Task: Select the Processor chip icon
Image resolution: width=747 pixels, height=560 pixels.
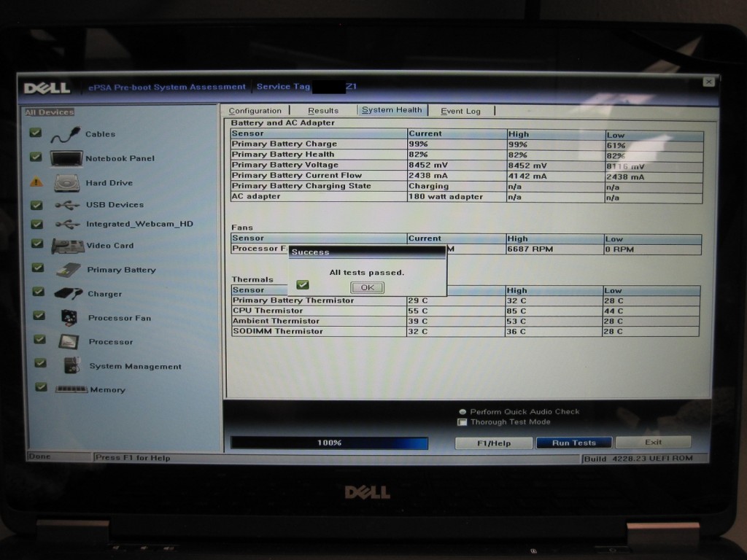Action: click(x=69, y=341)
